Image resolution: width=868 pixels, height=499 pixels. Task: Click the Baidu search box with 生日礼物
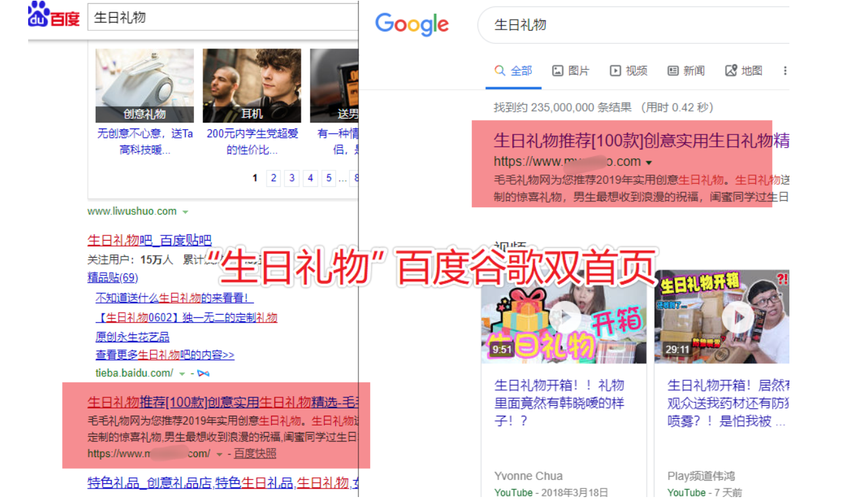coord(223,17)
